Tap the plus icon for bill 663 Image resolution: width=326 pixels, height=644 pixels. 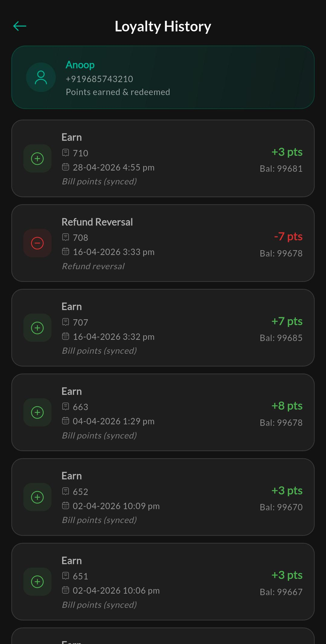[x=37, y=413]
